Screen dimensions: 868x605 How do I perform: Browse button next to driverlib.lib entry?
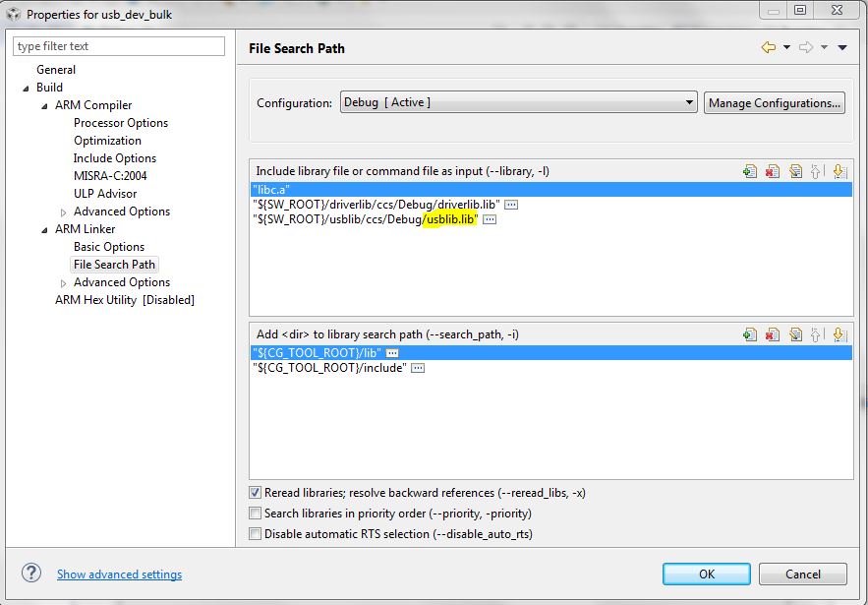511,205
